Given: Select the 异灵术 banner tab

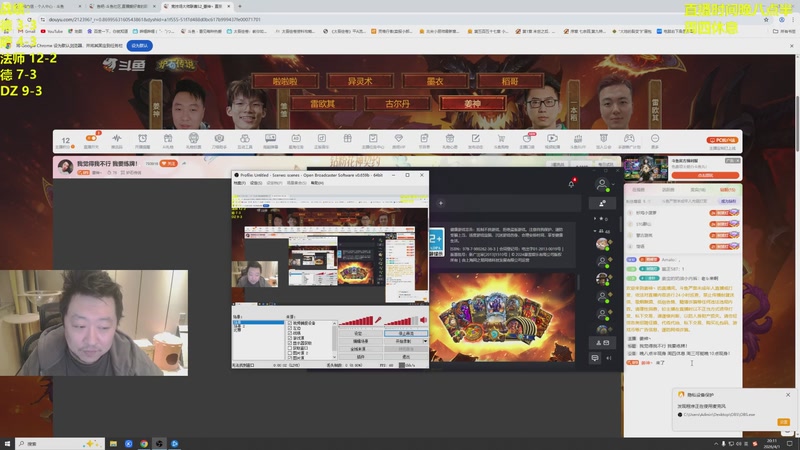Looking at the screenshot, I should [360, 81].
